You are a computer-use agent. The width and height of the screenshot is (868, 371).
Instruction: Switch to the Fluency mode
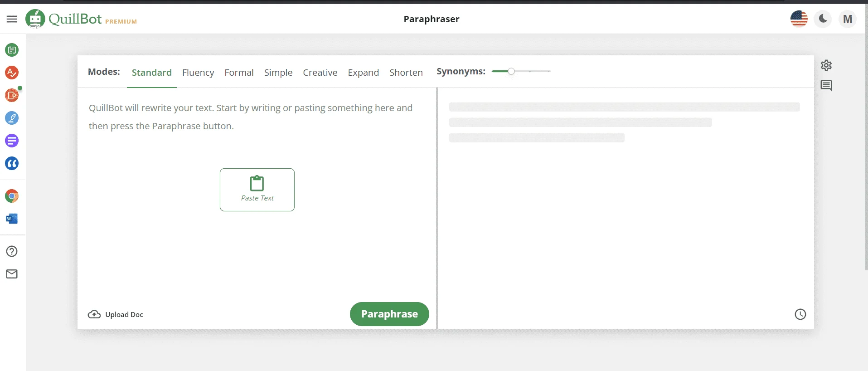tap(198, 73)
